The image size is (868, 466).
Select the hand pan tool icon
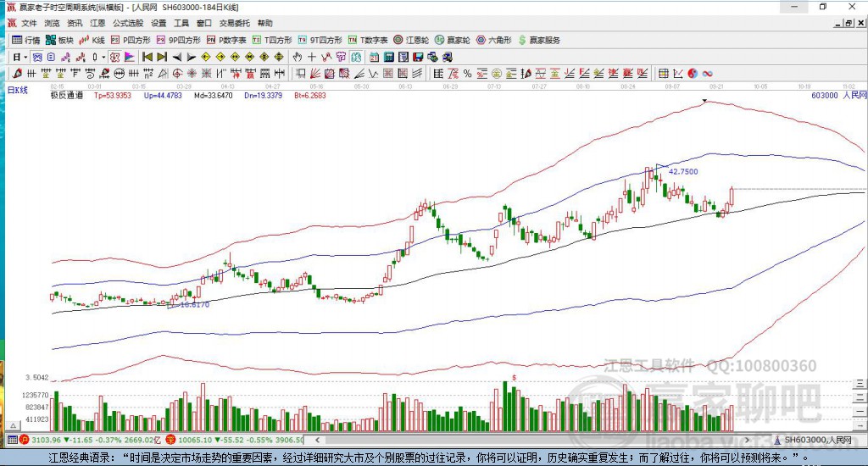pos(298,57)
